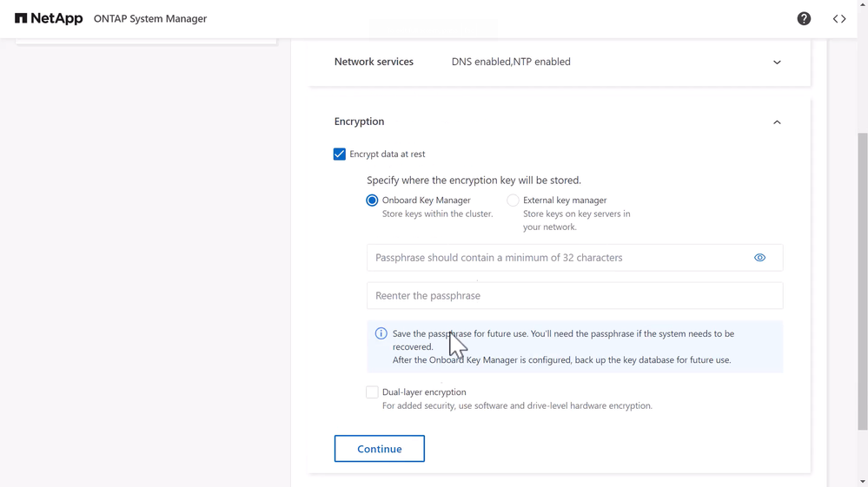Open the API log code icon
The image size is (868, 487).
point(838,18)
